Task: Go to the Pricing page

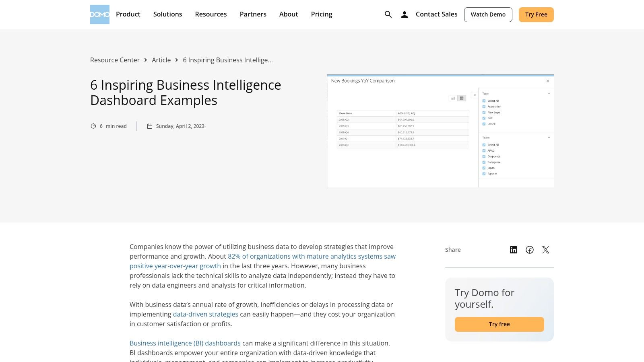Action: 322,14
